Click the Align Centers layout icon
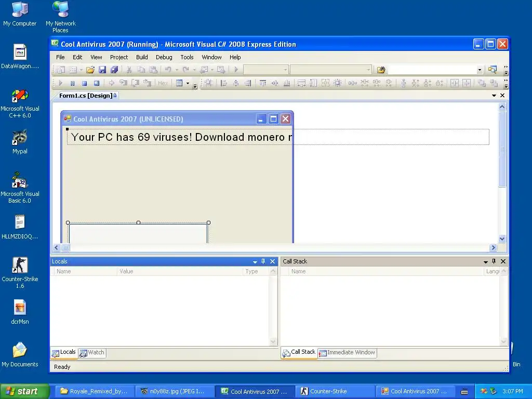Screen dimensions: 532x399 236,83
